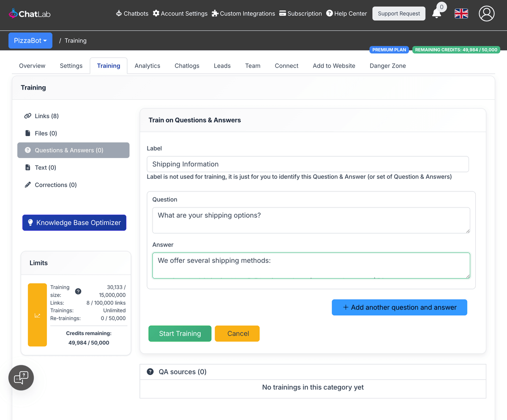Click the QA sources question mark icon
The height and width of the screenshot is (420, 507).
[x=150, y=372]
